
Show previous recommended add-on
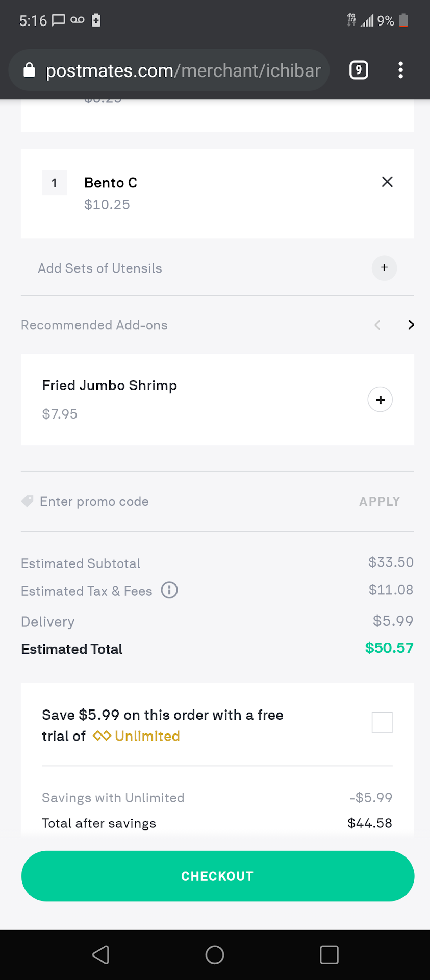coord(377,325)
